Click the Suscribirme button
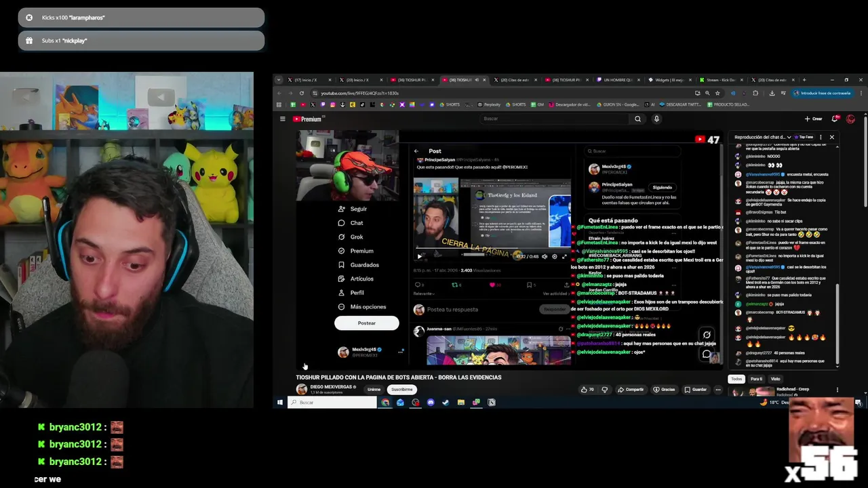868x488 pixels. [x=401, y=390]
